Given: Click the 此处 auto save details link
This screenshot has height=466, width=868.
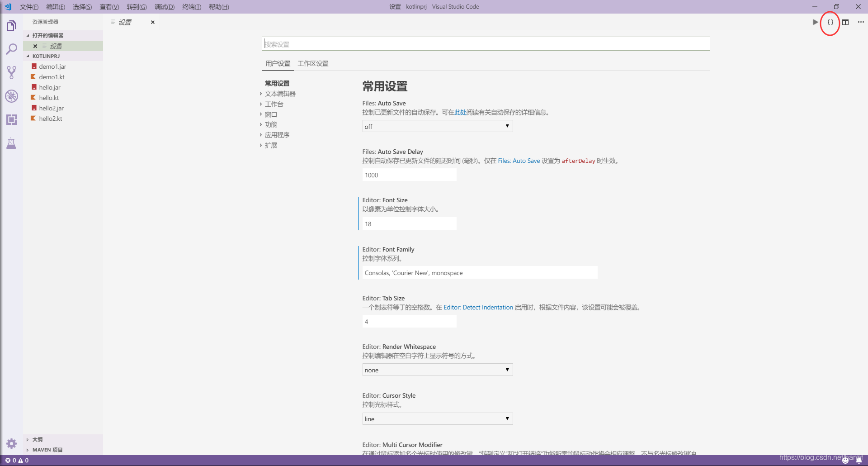Looking at the screenshot, I should (460, 112).
